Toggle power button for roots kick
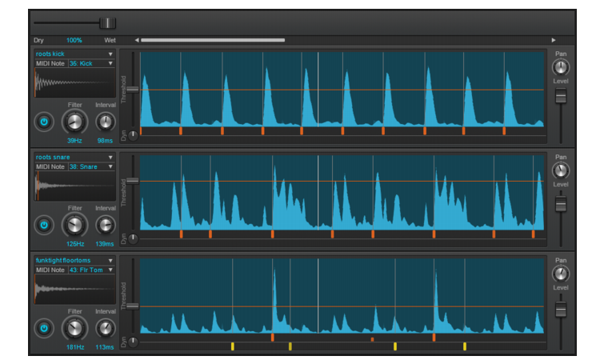600x364 pixels. tap(44, 122)
